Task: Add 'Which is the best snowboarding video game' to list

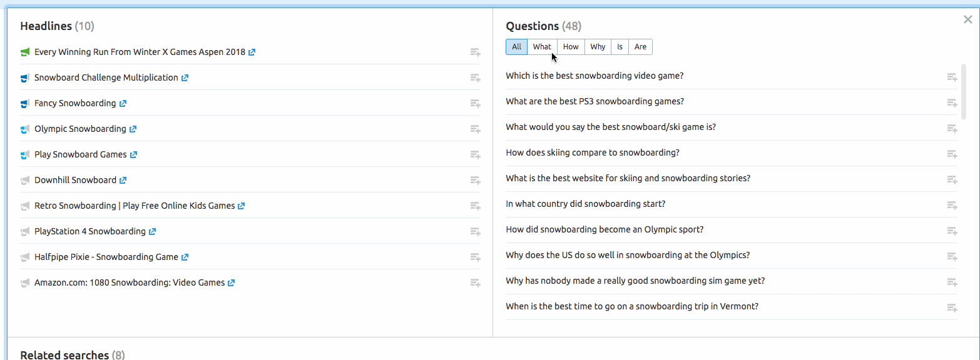Action: 952,77
